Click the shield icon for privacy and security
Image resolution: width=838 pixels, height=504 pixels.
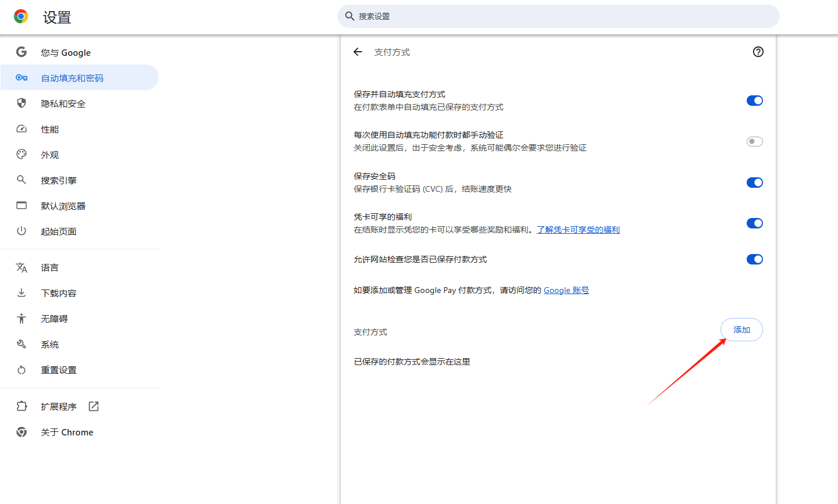coord(22,103)
